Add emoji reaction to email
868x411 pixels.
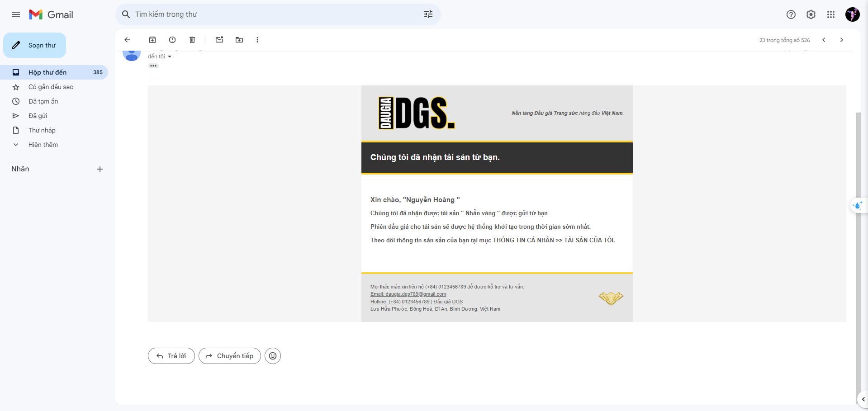click(x=273, y=356)
